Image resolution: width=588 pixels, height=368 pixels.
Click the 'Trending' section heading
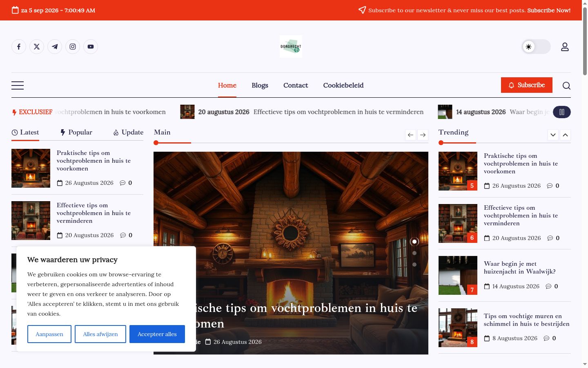pyautogui.click(x=454, y=132)
